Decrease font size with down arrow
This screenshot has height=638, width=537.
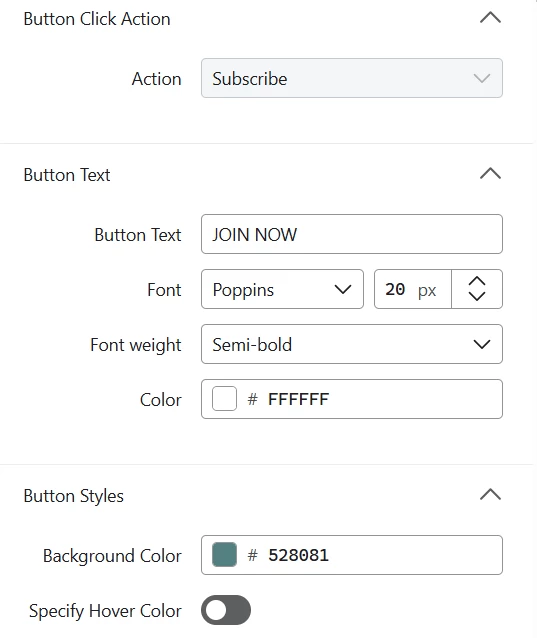tap(477, 296)
